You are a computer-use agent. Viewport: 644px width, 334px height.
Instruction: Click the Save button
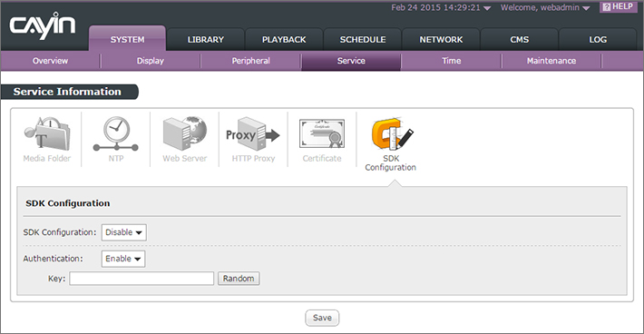click(x=322, y=318)
